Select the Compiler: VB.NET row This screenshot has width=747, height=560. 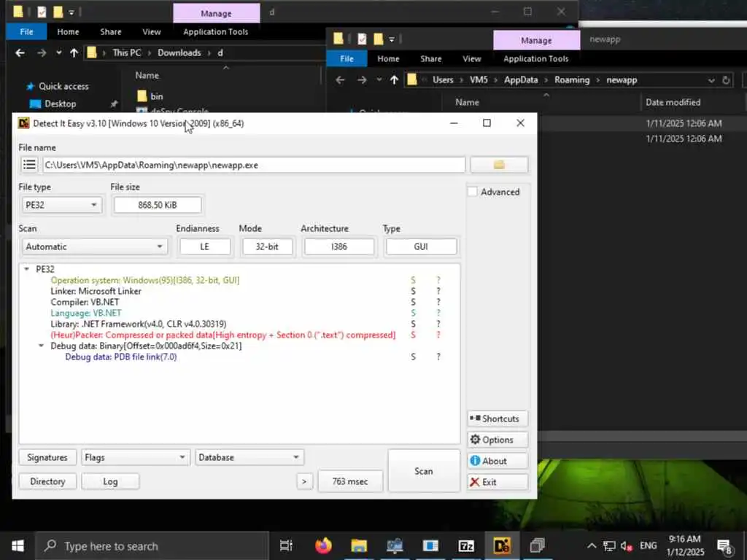point(85,302)
